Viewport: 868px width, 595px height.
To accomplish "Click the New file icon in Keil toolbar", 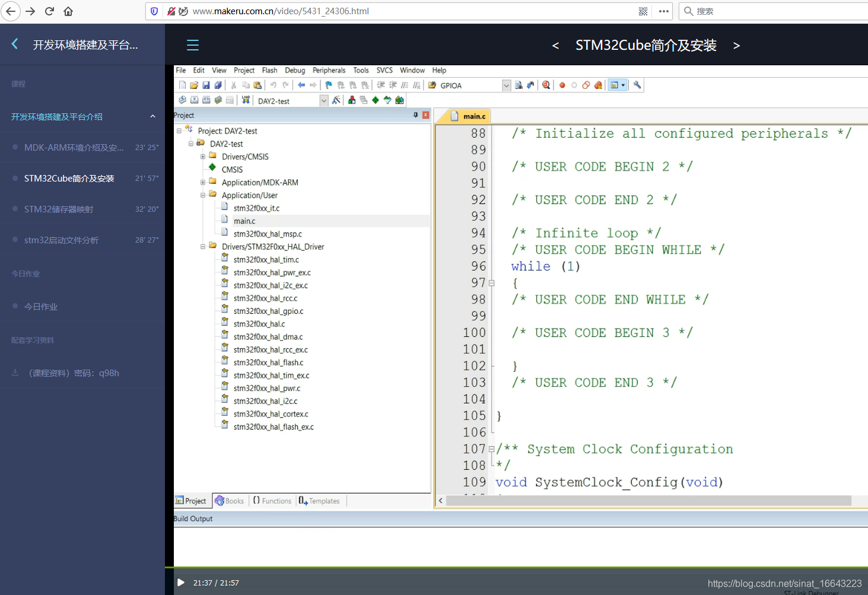I will tap(182, 85).
